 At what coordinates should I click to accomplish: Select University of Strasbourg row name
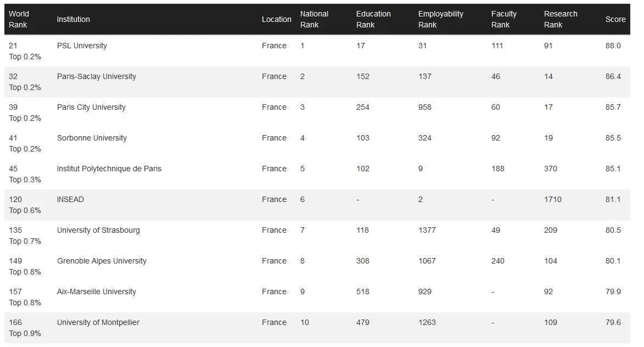98,230
